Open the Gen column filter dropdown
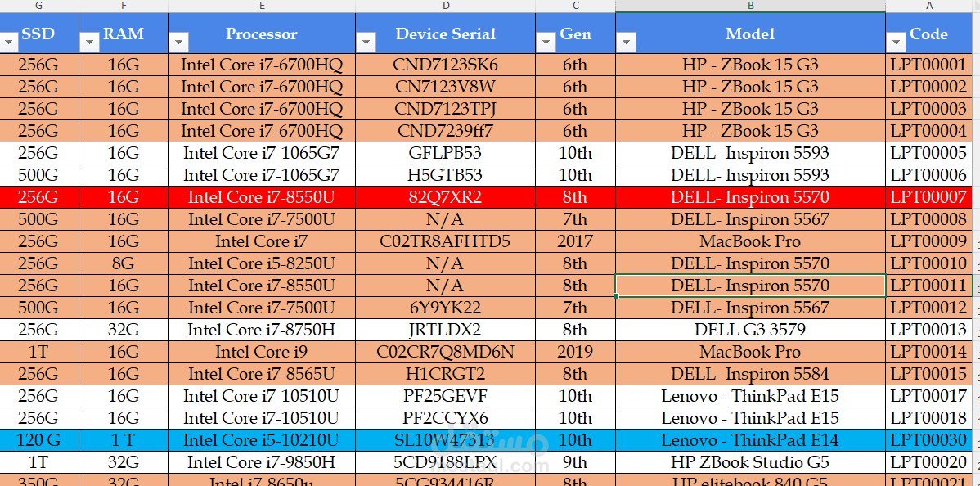This screenshot has width=980, height=486. (546, 43)
